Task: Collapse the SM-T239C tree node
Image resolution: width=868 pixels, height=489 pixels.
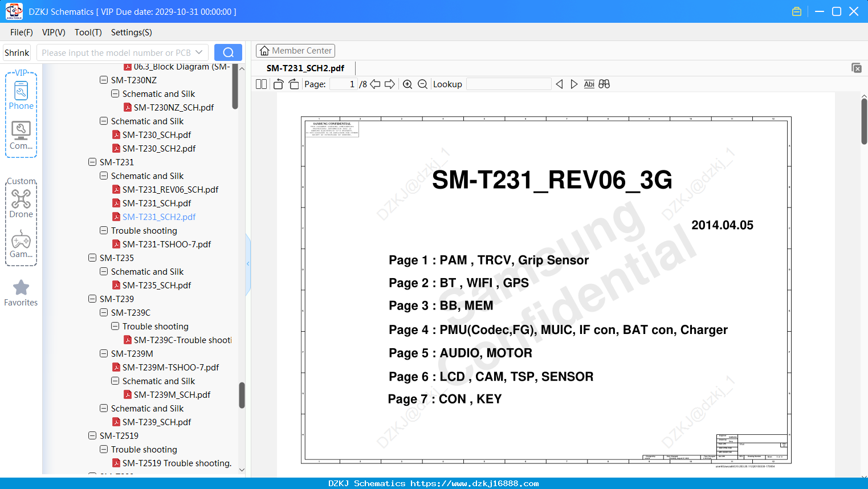Action: [104, 312]
